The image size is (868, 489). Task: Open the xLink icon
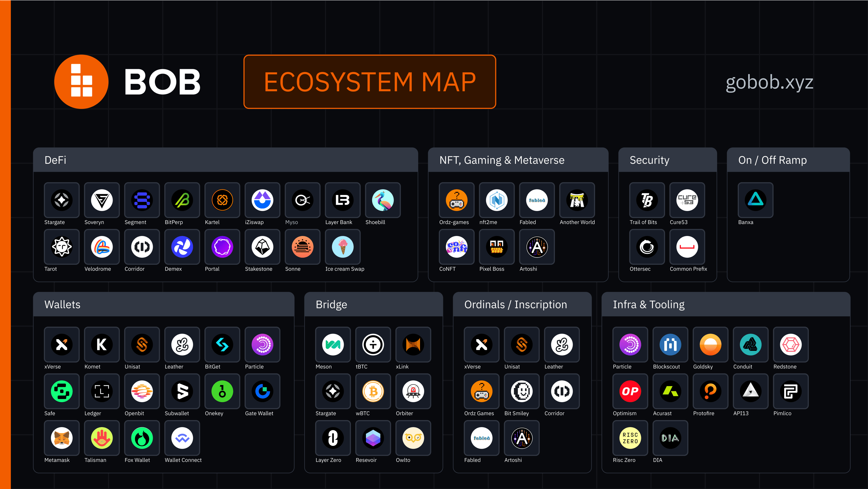413,344
